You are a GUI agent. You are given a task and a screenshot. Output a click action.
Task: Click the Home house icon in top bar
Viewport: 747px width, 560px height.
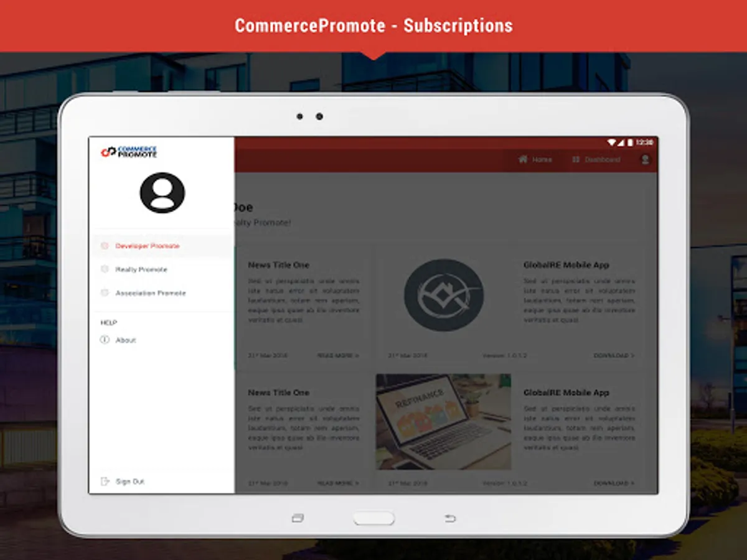pyautogui.click(x=523, y=159)
